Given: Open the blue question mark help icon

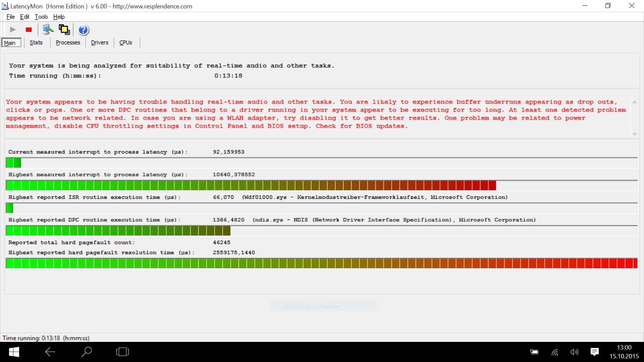Looking at the screenshot, I should coord(83,30).
